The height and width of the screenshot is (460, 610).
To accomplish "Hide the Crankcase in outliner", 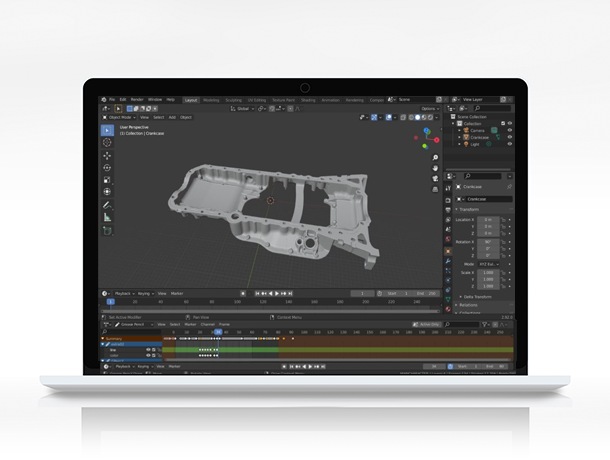I will [x=510, y=137].
